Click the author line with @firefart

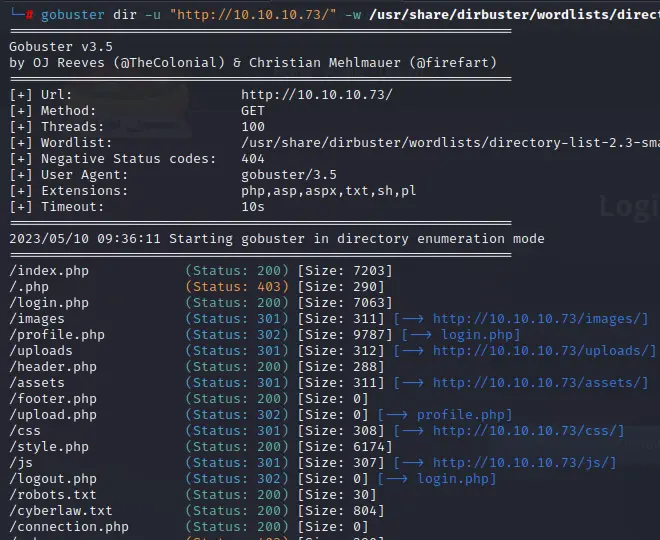pos(253,63)
